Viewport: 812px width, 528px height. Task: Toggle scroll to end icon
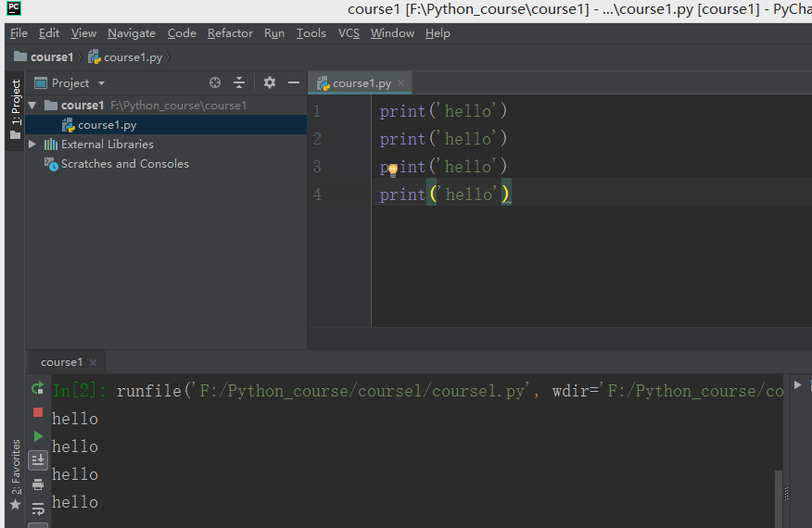(x=38, y=460)
